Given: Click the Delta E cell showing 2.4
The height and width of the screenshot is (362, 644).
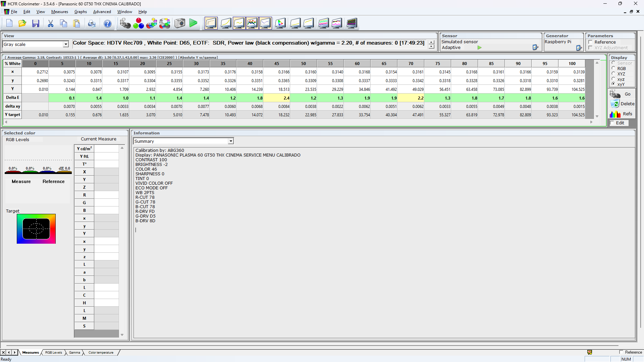Looking at the screenshot, I should point(277,98).
